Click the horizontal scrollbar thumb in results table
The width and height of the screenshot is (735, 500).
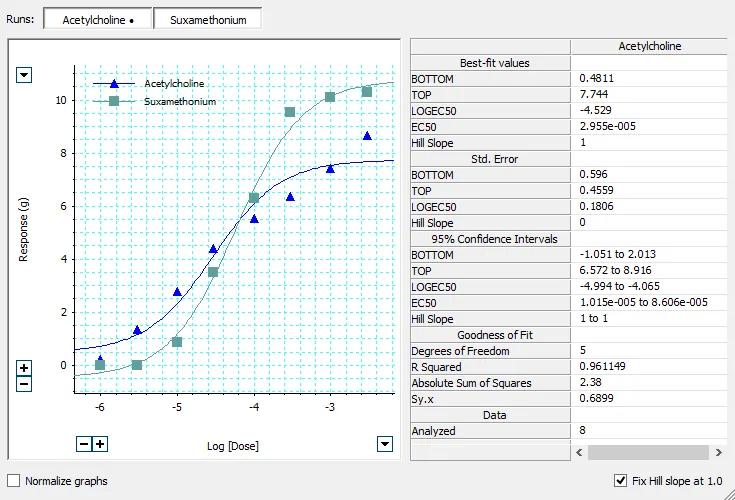pyautogui.click(x=650, y=452)
